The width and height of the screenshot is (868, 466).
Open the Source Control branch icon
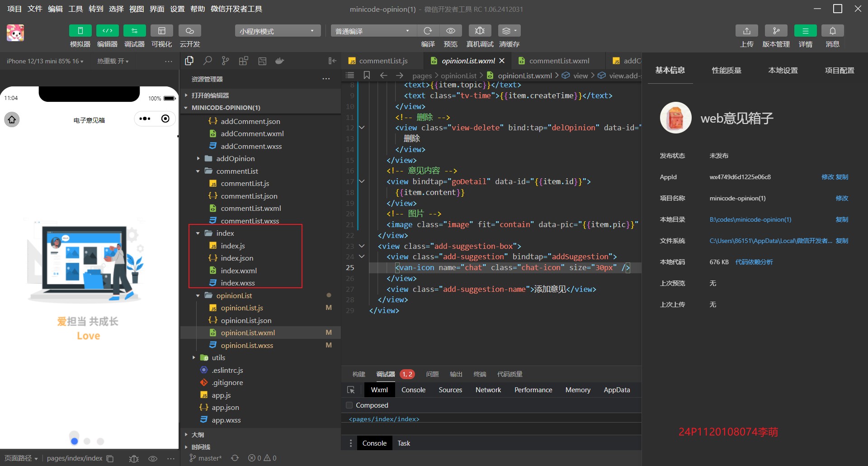225,61
